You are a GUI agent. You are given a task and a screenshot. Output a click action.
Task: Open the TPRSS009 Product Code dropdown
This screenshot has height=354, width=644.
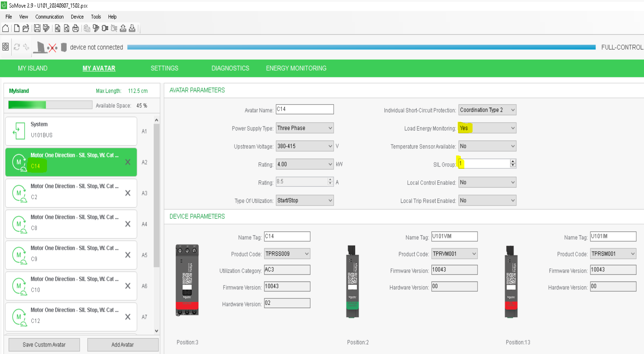coord(287,254)
